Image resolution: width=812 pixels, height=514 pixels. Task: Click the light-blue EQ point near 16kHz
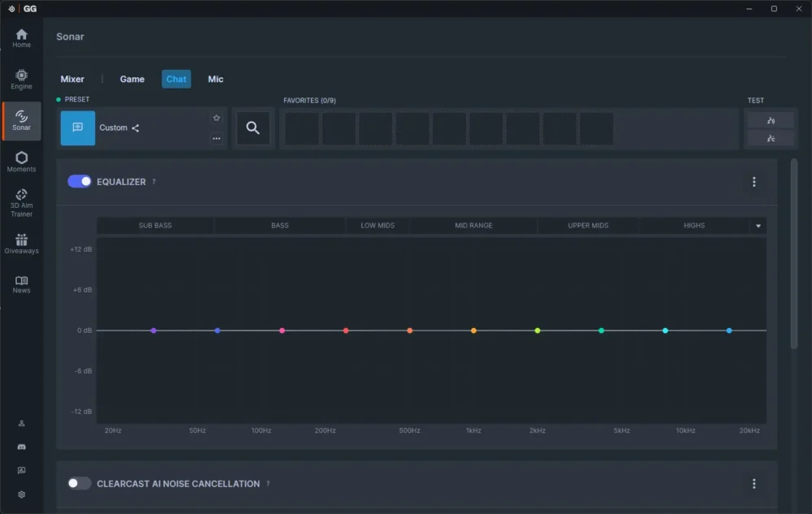[729, 330]
